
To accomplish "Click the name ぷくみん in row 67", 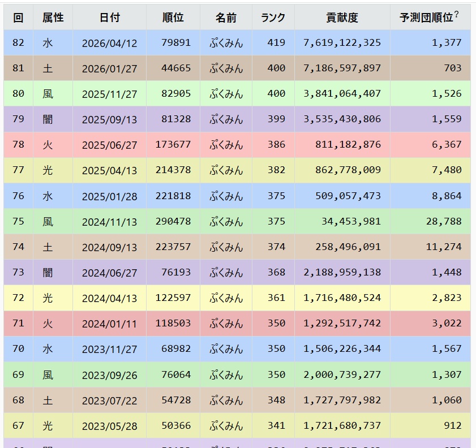I will click(226, 425).
